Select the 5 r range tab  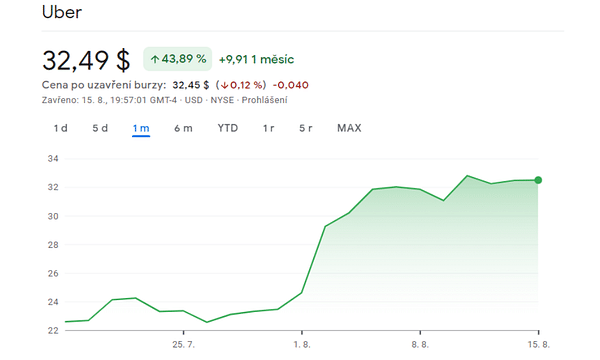[x=306, y=128]
